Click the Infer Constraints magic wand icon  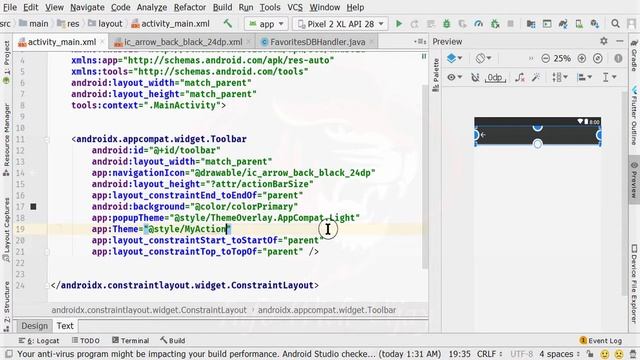(x=536, y=77)
